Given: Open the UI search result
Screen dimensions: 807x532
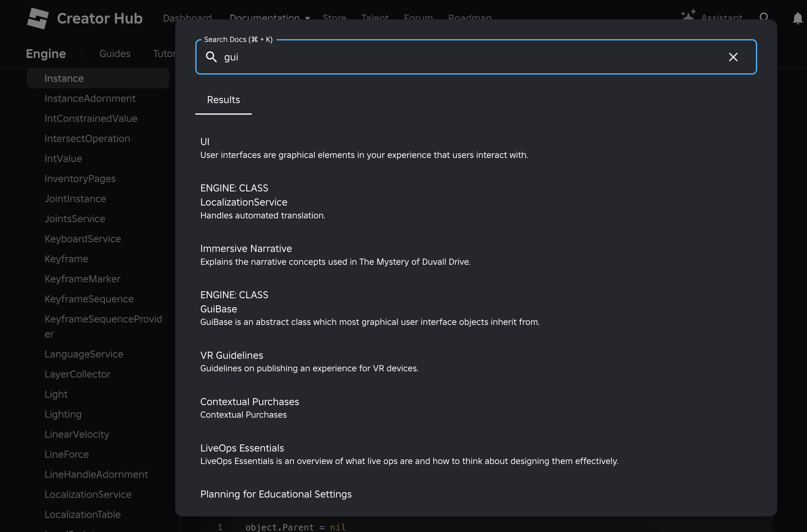Looking at the screenshot, I should (364, 148).
